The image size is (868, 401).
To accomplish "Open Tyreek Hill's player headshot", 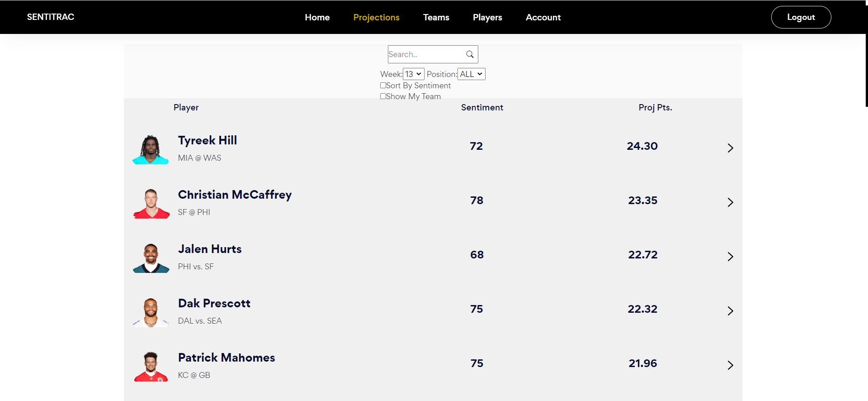I will click(151, 149).
